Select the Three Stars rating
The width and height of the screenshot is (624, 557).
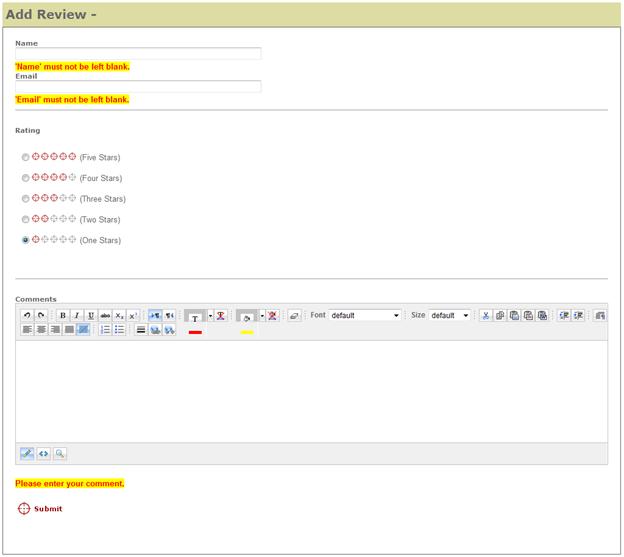coord(25,199)
